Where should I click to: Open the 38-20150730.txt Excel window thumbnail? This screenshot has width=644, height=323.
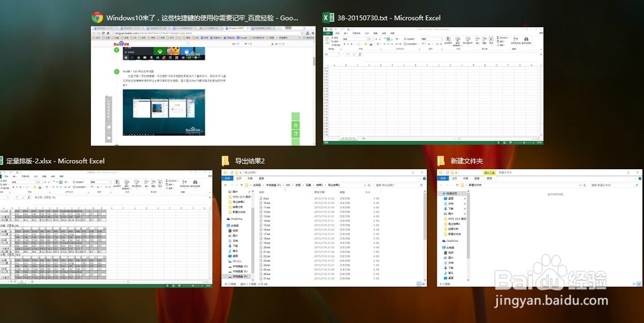click(x=433, y=86)
